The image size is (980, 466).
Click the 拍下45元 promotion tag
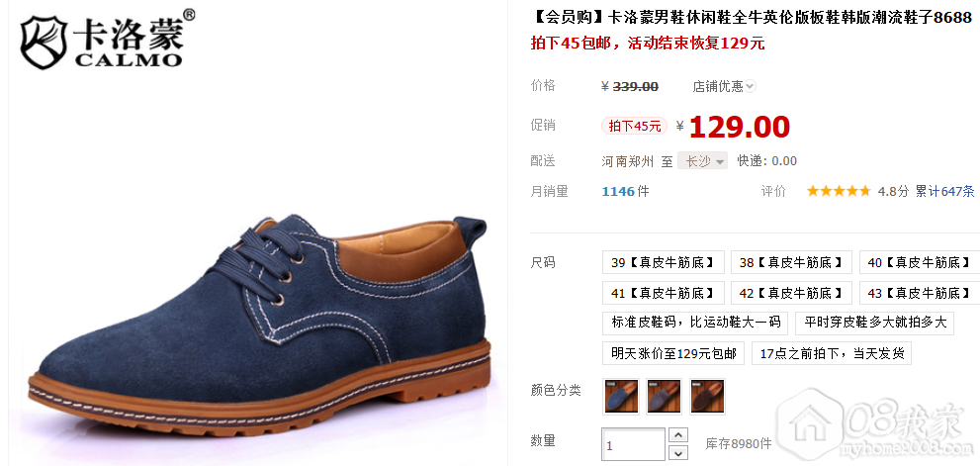click(634, 126)
